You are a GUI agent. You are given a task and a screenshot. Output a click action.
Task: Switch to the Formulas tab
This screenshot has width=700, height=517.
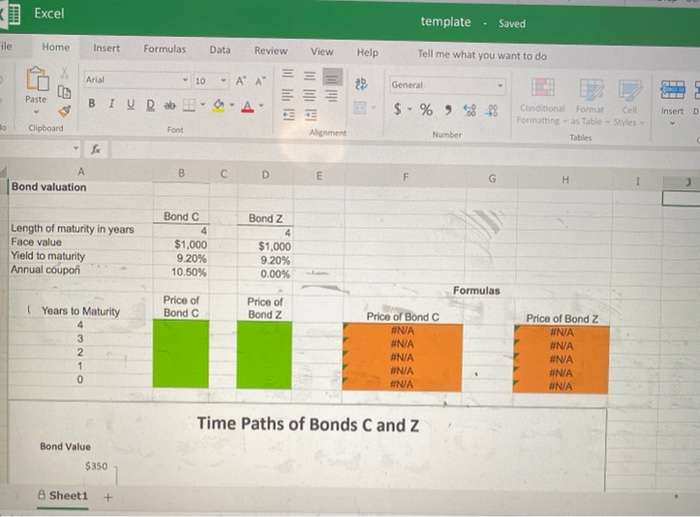point(164,49)
